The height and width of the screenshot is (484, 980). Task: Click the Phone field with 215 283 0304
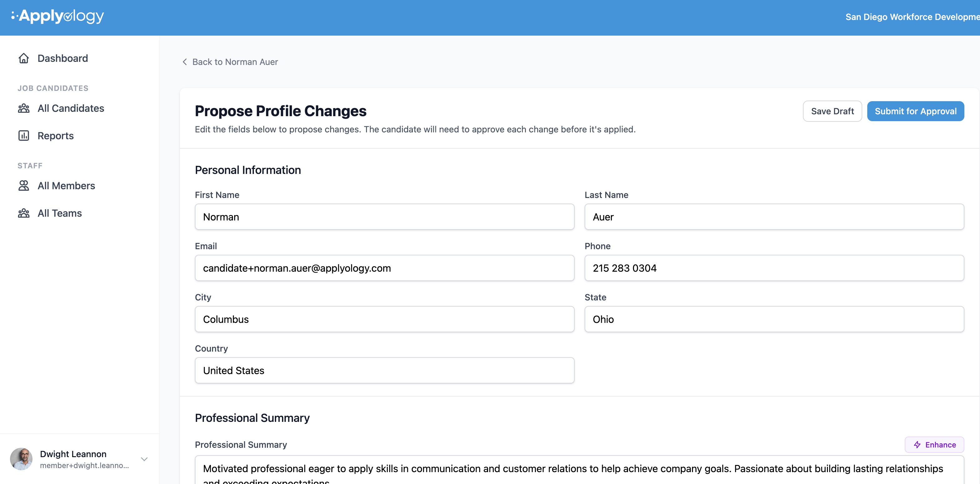pyautogui.click(x=774, y=268)
